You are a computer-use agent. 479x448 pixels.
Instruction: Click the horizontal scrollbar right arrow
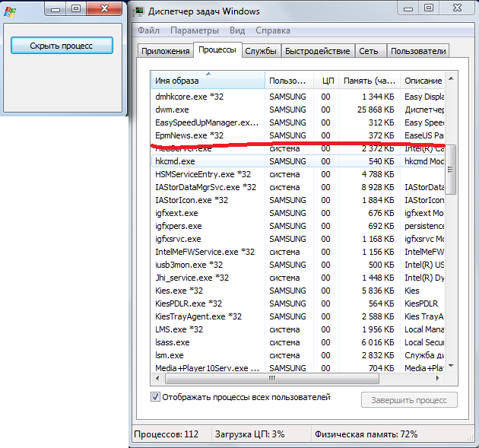tap(437, 378)
